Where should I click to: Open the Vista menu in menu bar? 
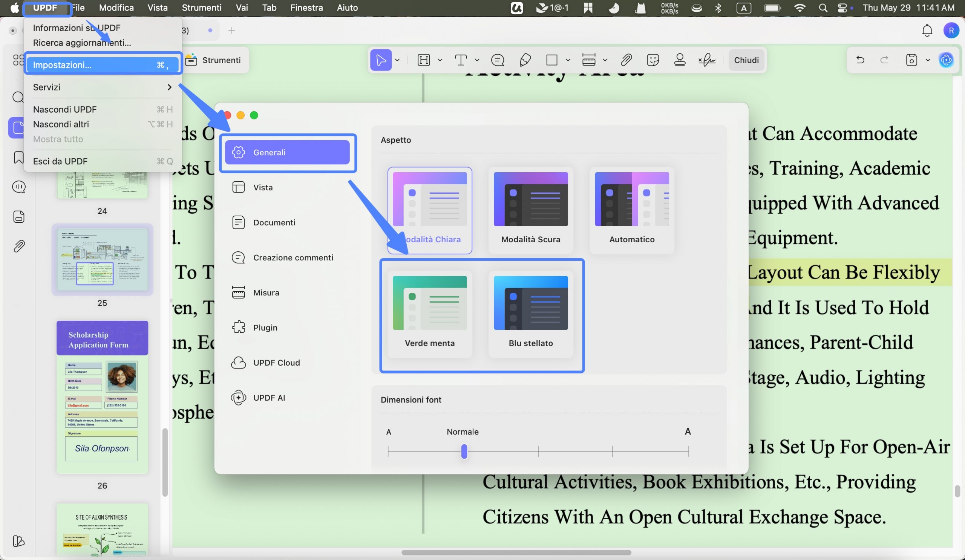158,8
